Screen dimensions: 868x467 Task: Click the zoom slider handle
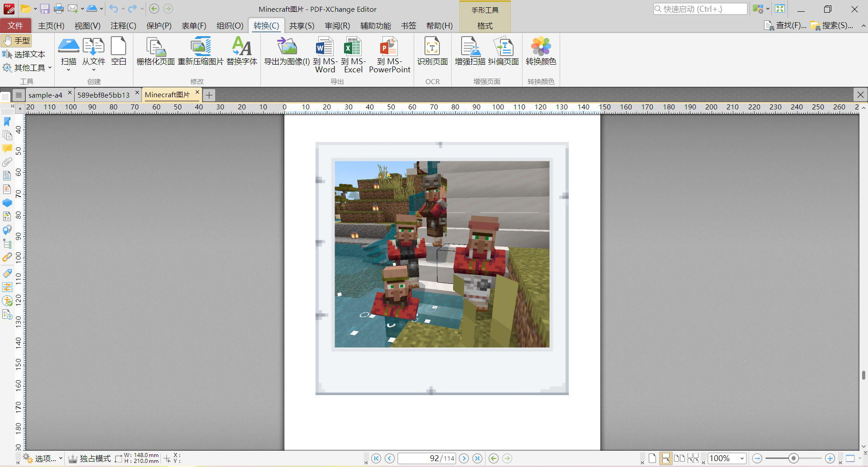click(793, 458)
